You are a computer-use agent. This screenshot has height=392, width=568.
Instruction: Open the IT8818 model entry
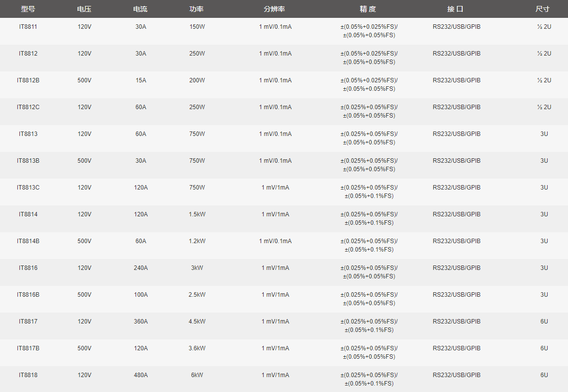[28, 375]
